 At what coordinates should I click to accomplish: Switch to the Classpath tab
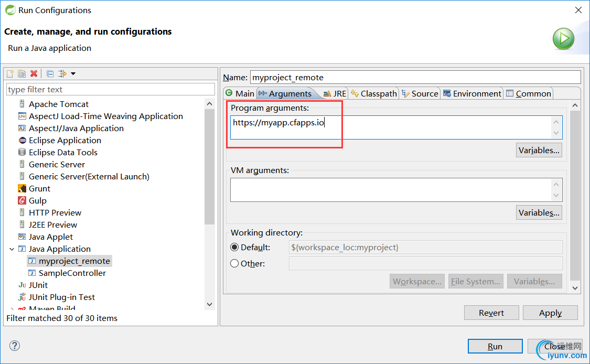[x=373, y=93]
